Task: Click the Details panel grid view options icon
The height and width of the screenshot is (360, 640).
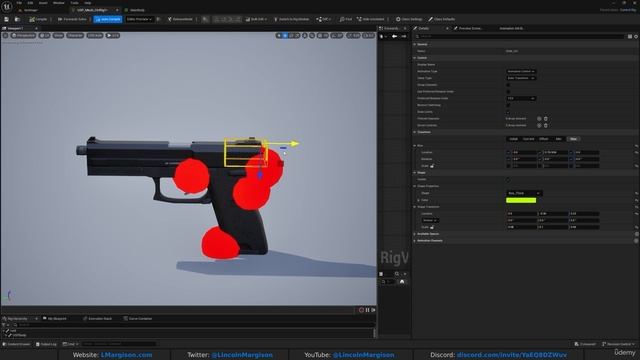Action: tap(630, 36)
